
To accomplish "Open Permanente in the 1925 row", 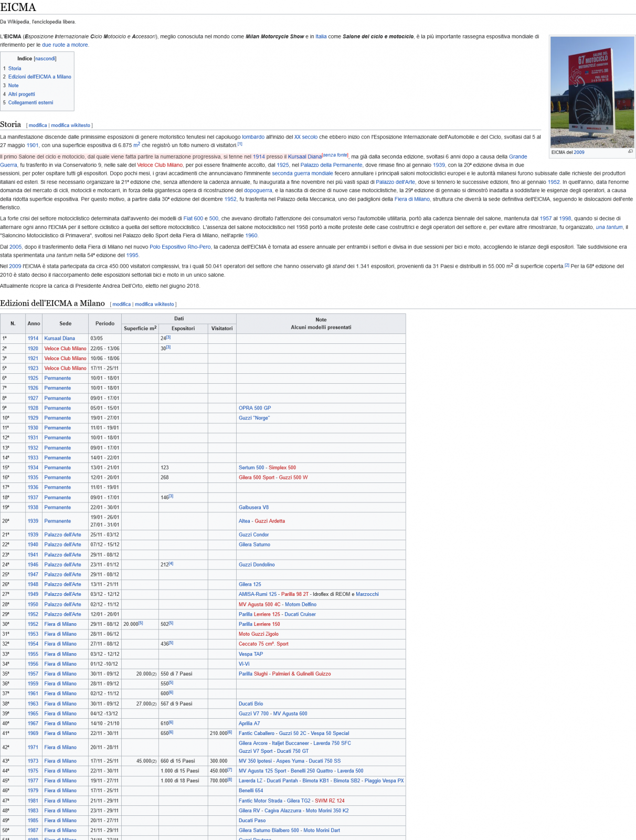I will pyautogui.click(x=58, y=379).
